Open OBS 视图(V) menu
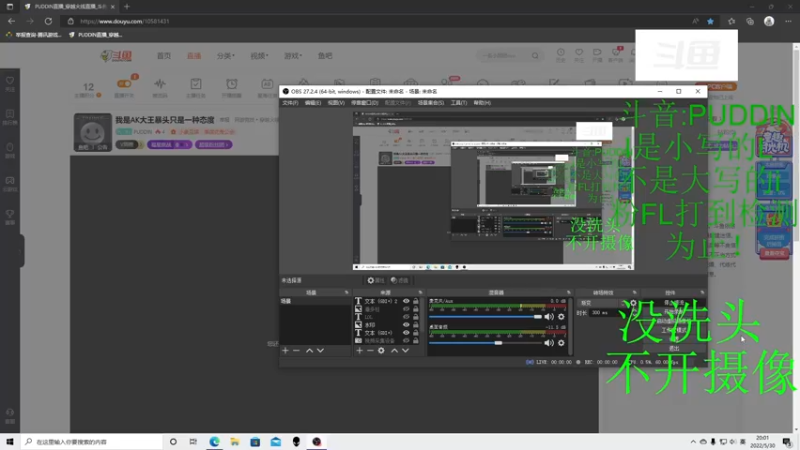 [x=336, y=103]
